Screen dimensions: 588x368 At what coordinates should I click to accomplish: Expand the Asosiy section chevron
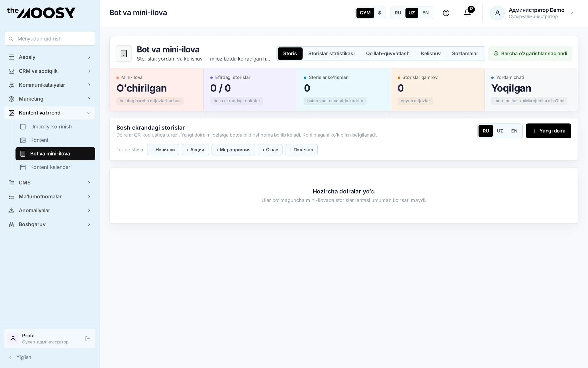pyautogui.click(x=89, y=57)
